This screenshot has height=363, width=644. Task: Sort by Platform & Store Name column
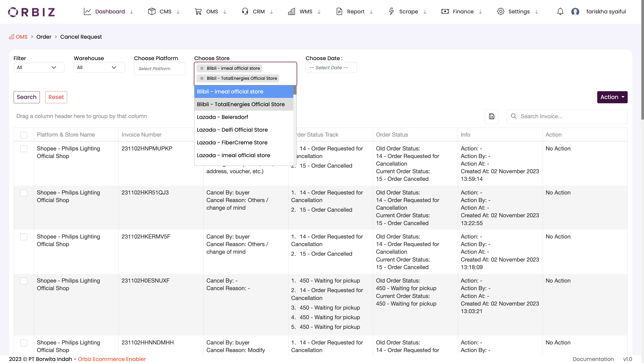[x=66, y=135]
